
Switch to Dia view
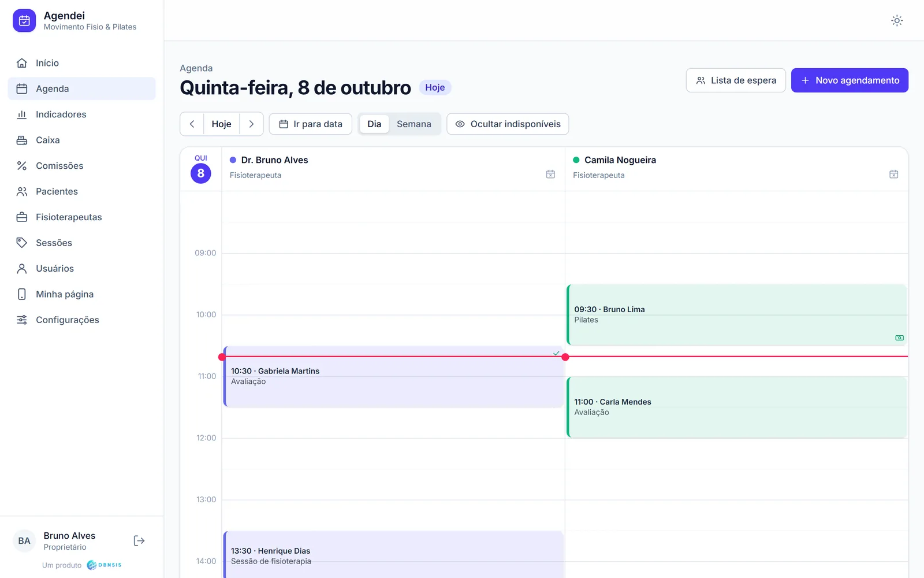pyautogui.click(x=374, y=124)
